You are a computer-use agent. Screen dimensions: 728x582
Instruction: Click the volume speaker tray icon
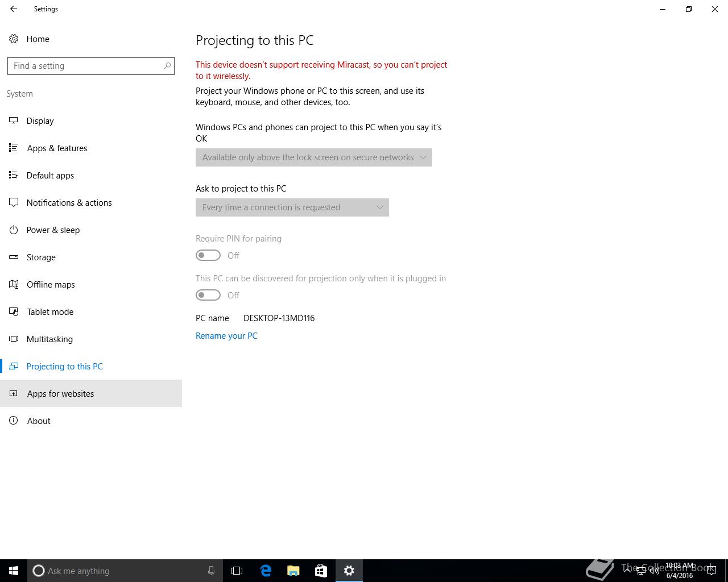[x=655, y=571]
